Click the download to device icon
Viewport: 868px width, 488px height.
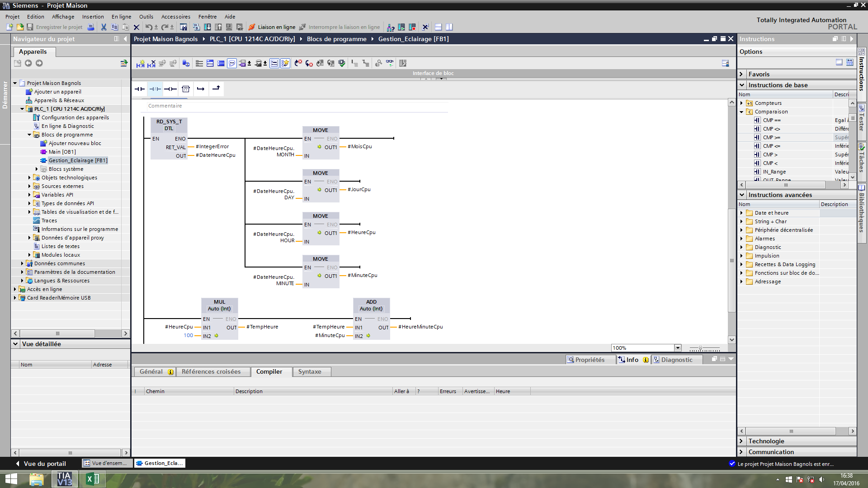click(208, 27)
